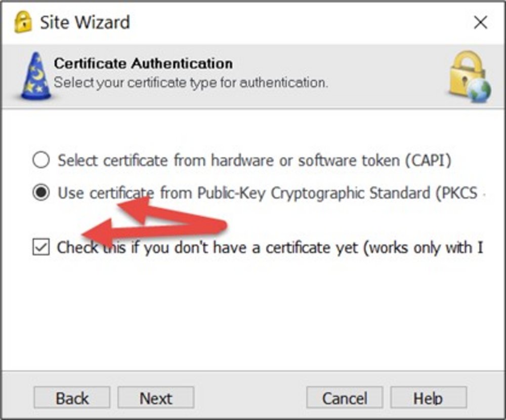Cancel the Site Wizard

[344, 398]
